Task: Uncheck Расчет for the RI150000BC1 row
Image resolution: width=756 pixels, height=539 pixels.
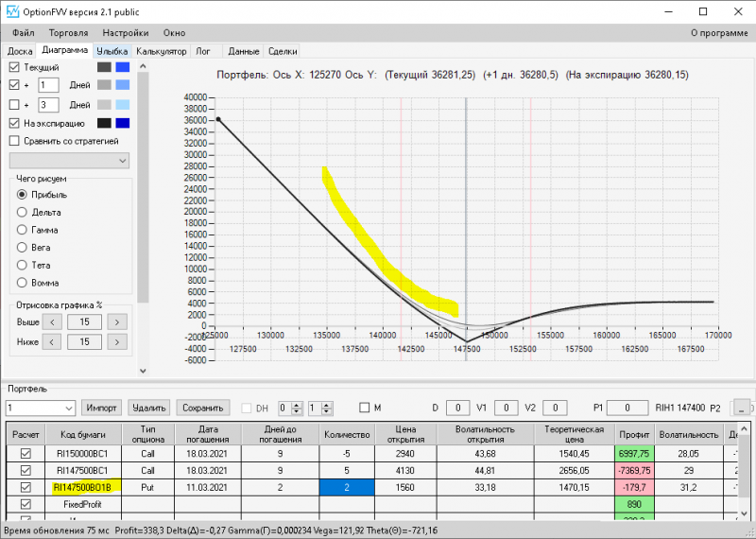Action: coord(26,453)
